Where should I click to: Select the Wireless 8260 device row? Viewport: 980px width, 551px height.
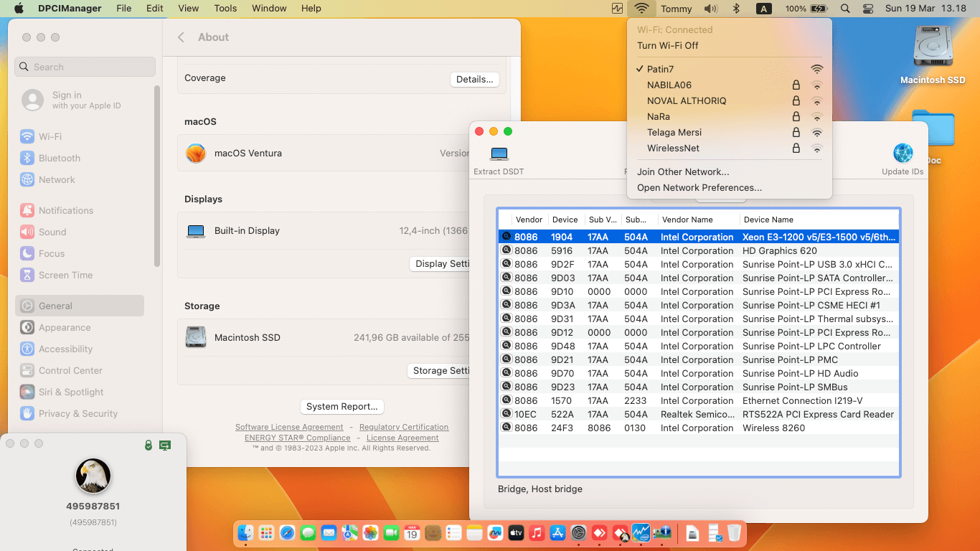click(698, 428)
